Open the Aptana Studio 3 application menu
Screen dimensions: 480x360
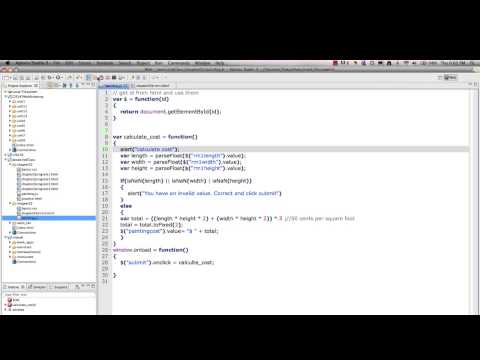click(x=31, y=63)
